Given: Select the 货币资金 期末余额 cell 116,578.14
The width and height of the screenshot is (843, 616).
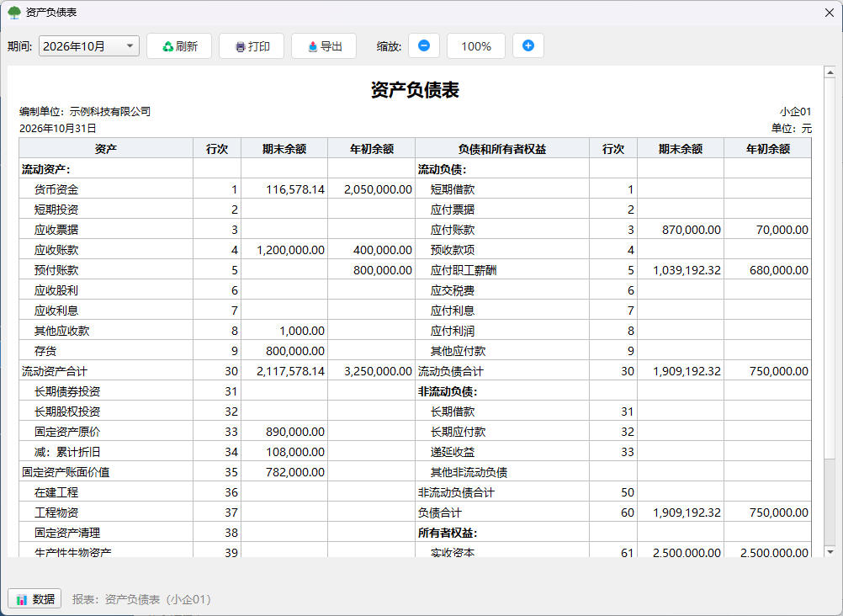Looking at the screenshot, I should pyautogui.click(x=284, y=189).
